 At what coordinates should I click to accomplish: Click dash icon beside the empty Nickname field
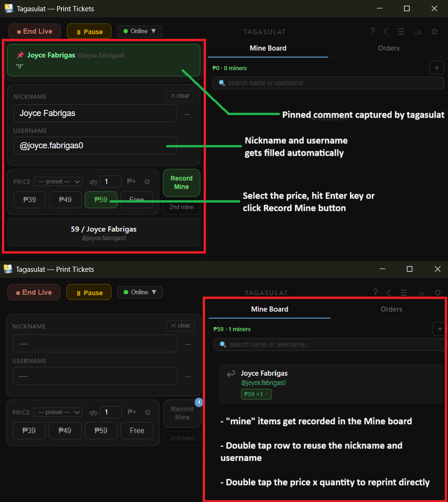click(x=188, y=344)
